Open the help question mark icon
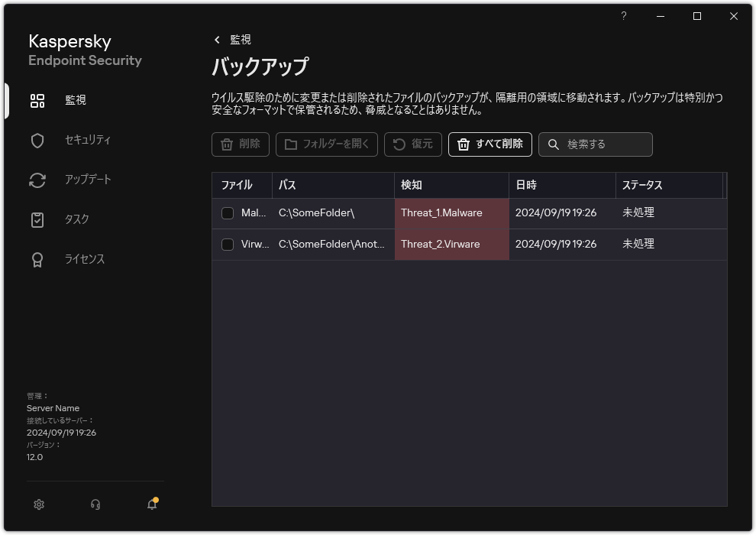 623,15
